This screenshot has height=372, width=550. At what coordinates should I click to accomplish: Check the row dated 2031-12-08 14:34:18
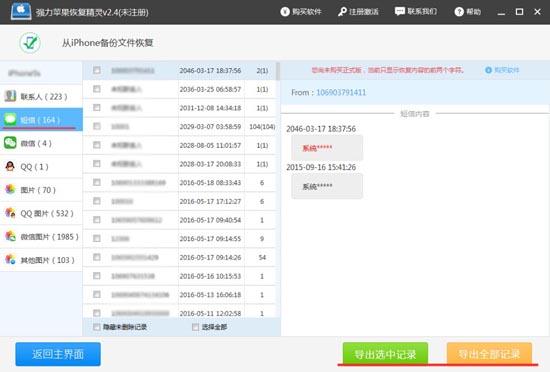click(x=97, y=108)
